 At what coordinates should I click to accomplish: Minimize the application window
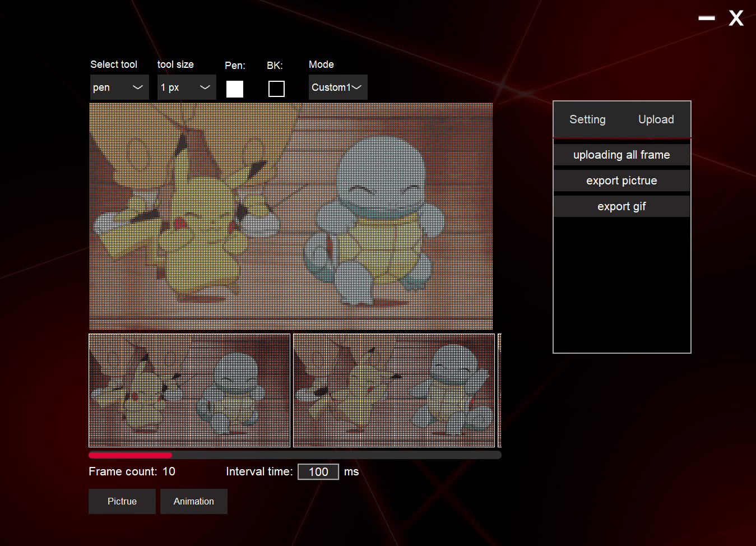click(x=707, y=18)
